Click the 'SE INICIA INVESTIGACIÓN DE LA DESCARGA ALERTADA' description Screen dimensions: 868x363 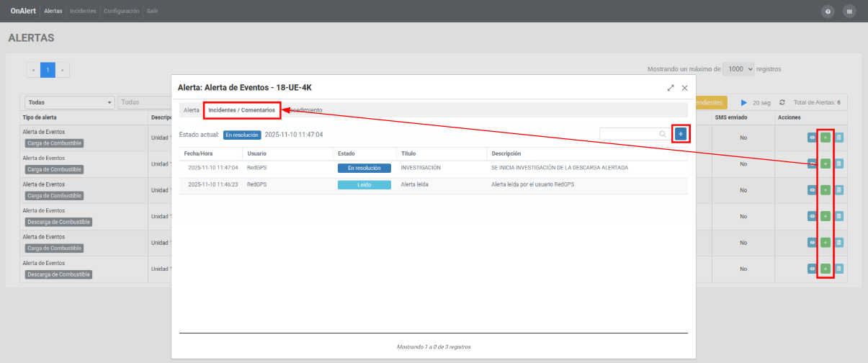coord(560,168)
